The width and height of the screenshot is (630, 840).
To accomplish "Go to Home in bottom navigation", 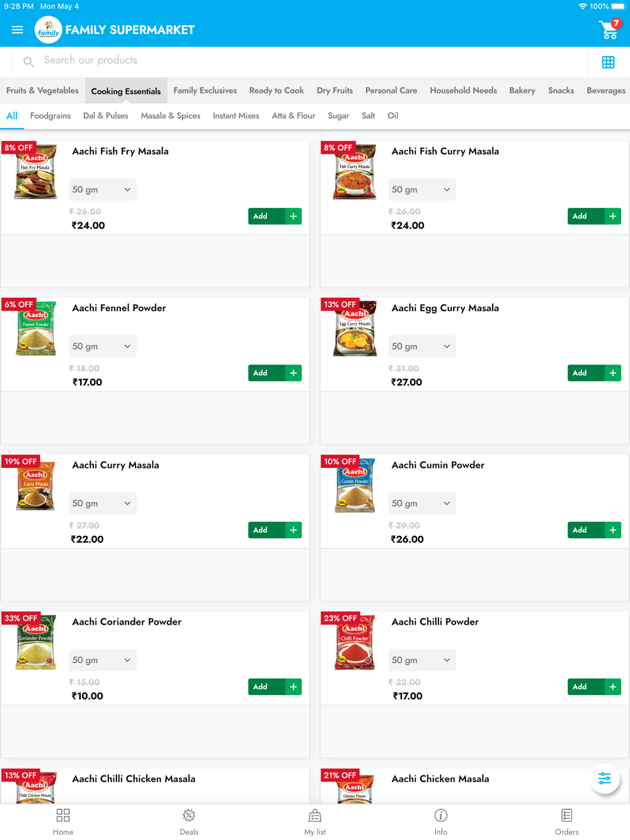I will [63, 822].
